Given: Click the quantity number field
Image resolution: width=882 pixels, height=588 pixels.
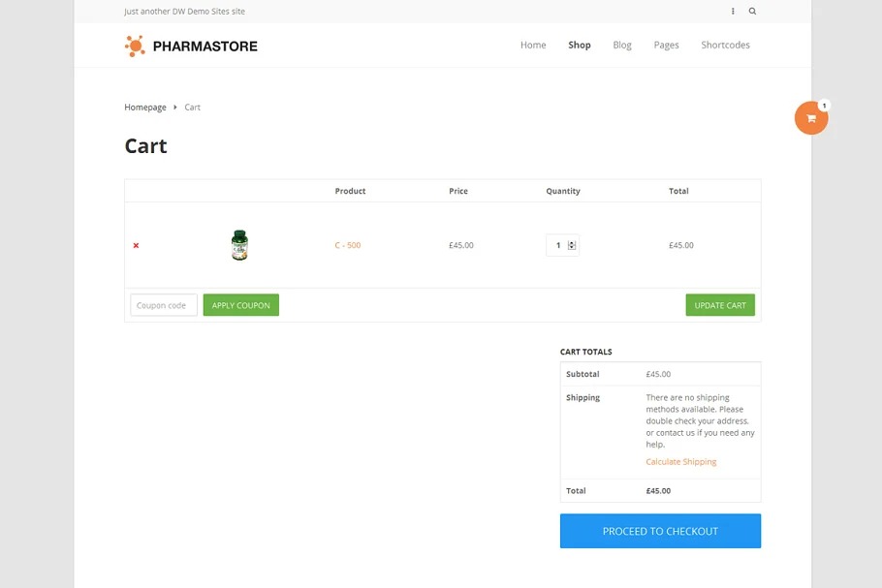Looking at the screenshot, I should [556, 245].
